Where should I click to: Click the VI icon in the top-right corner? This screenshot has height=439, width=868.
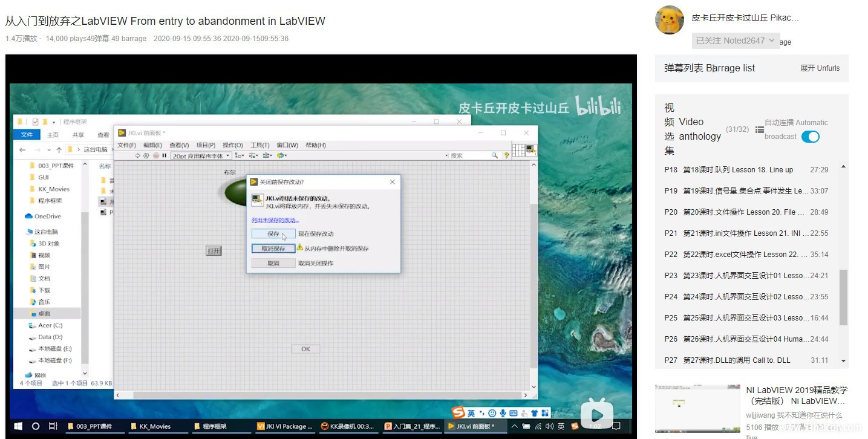(x=531, y=149)
